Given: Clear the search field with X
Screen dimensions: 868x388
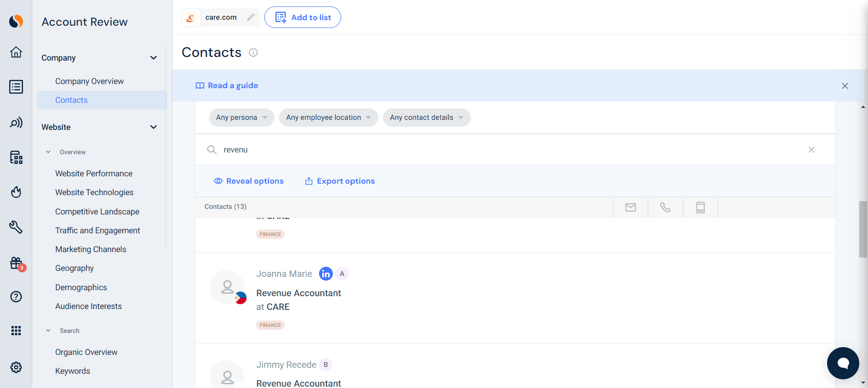Looking at the screenshot, I should pyautogui.click(x=811, y=150).
